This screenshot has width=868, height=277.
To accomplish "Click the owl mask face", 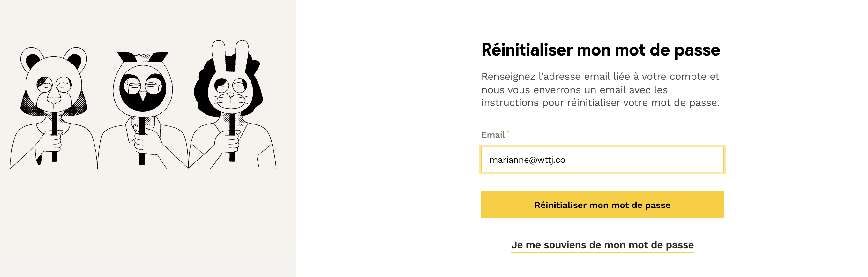I will coord(143,88).
